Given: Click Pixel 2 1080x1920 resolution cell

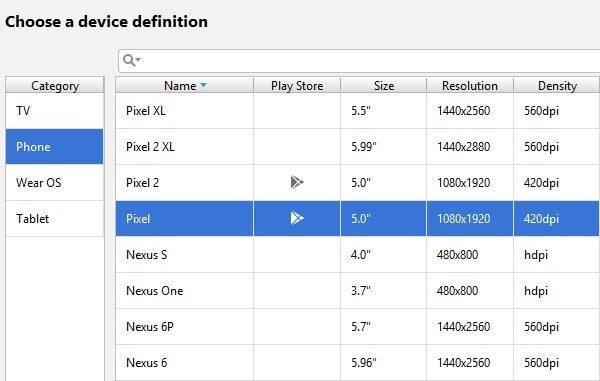Looking at the screenshot, I should pos(470,183).
